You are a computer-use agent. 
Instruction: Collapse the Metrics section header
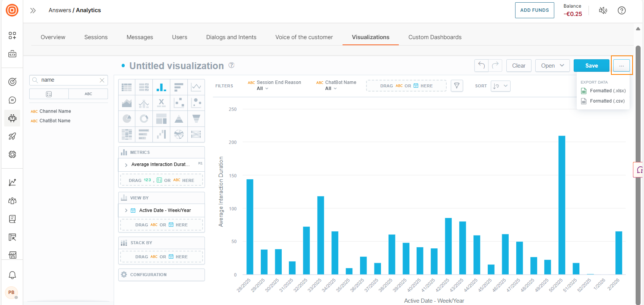pos(162,152)
